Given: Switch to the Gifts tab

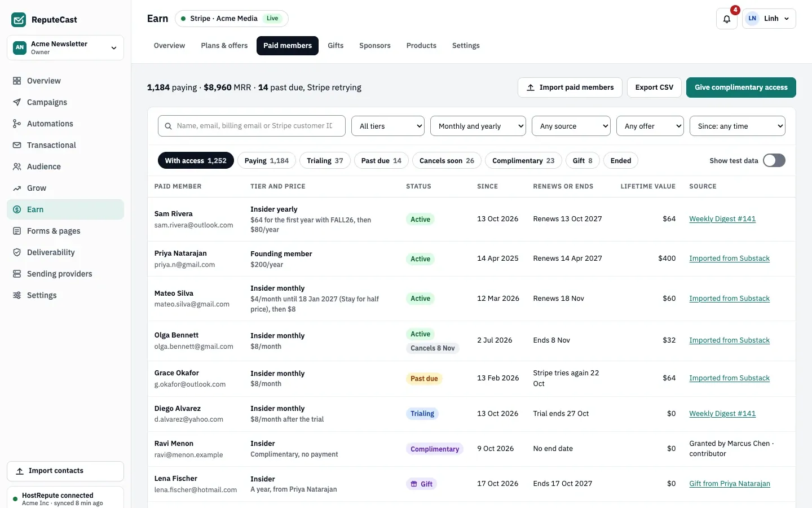Looking at the screenshot, I should 336,46.
